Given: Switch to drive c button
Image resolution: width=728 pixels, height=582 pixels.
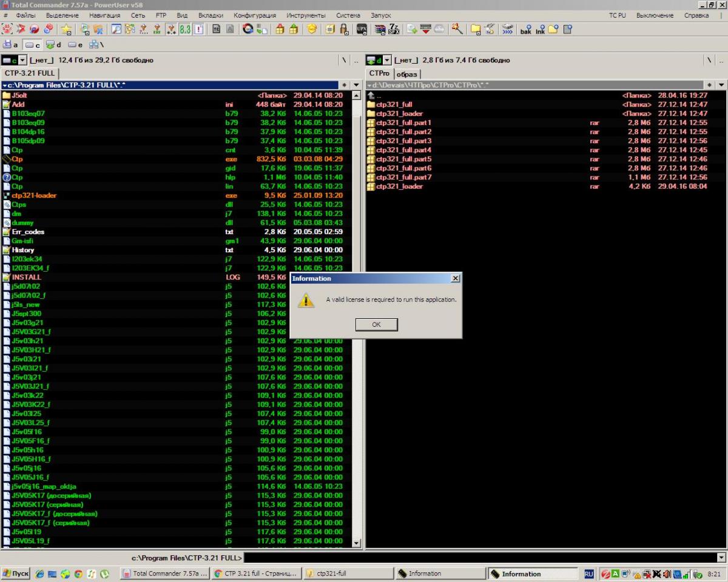Looking at the screenshot, I should [33, 45].
